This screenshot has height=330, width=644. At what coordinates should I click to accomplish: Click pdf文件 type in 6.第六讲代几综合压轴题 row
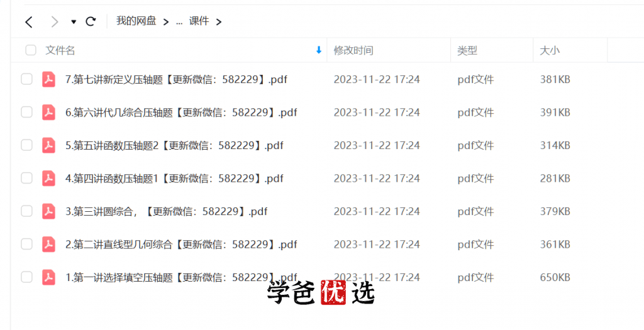click(x=475, y=113)
